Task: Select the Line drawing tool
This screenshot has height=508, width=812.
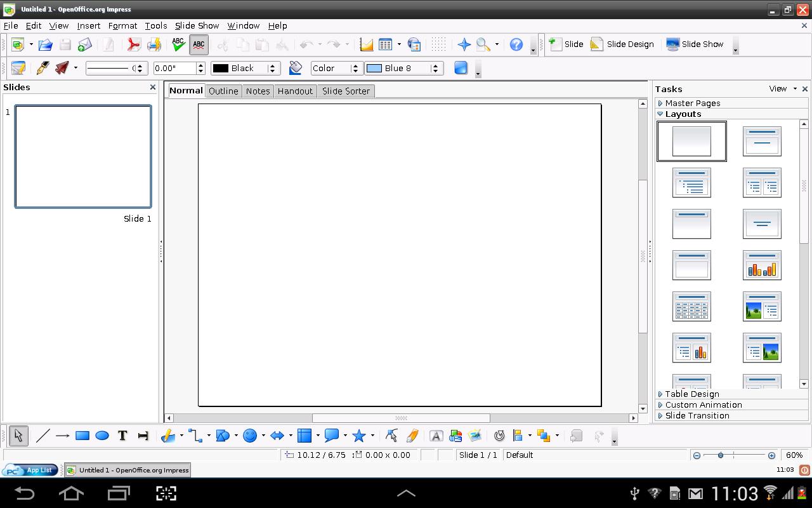Action: tap(43, 436)
